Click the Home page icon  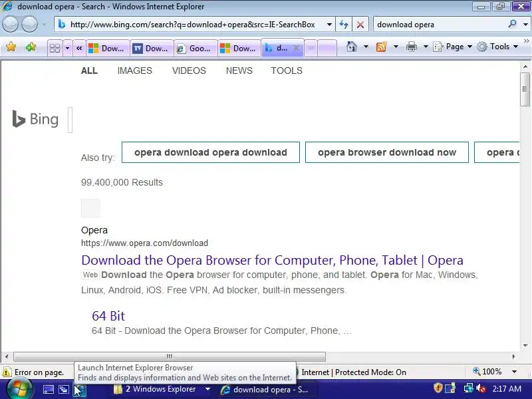(x=352, y=46)
